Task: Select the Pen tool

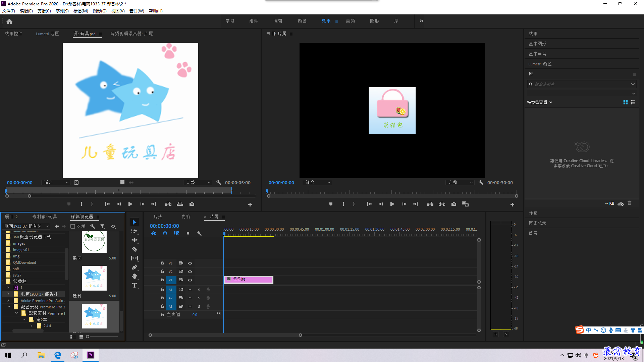Action: [x=135, y=267]
